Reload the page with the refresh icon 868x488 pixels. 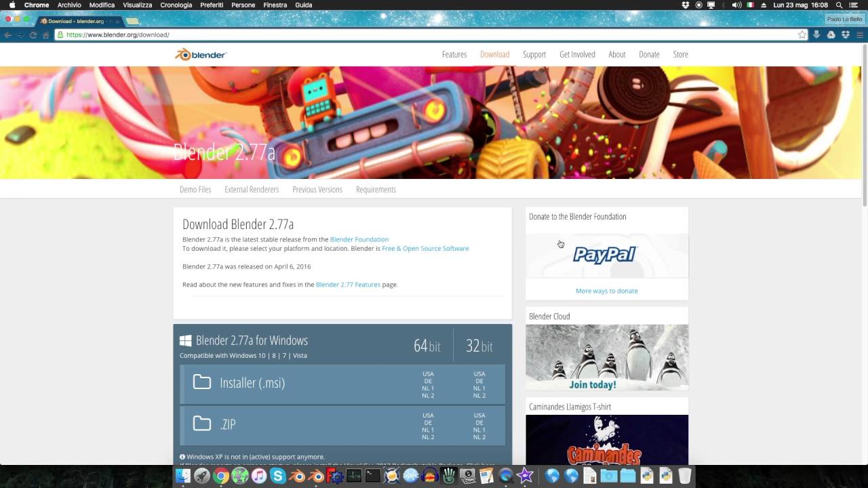point(33,35)
